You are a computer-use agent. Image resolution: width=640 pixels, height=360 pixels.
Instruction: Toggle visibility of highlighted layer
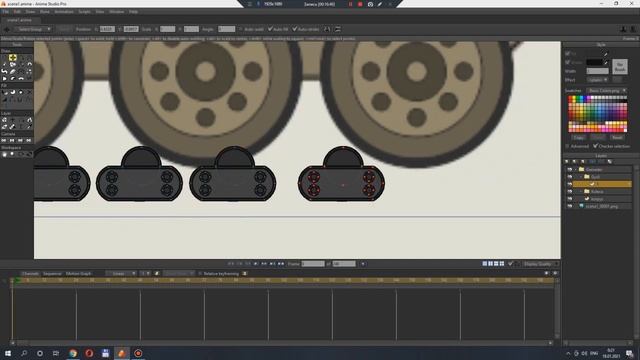coord(569,184)
